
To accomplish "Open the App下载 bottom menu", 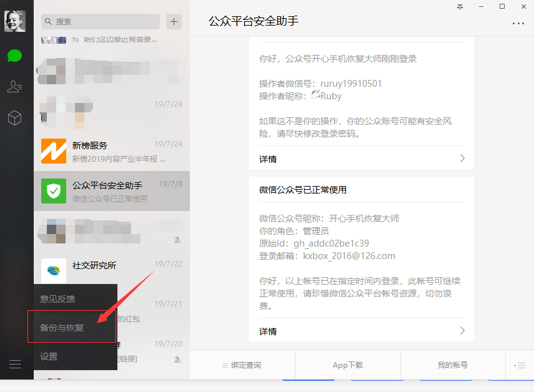I will coord(348,365).
